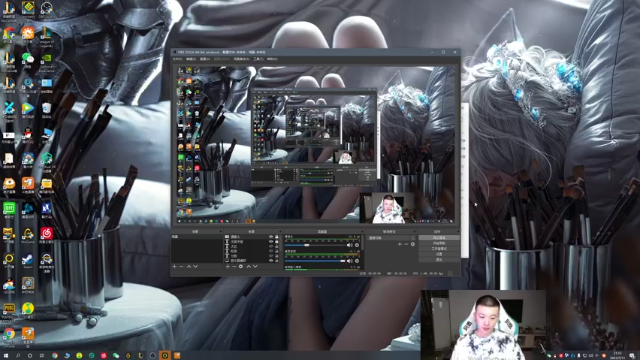Screen dimensions: 640x360
Task: Open gear settings for second mixer channel
Action: coord(357,261)
